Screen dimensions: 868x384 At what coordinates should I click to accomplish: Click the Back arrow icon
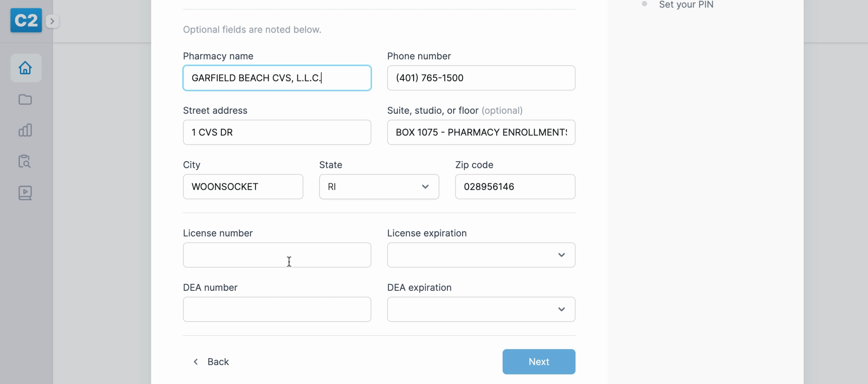coord(195,362)
